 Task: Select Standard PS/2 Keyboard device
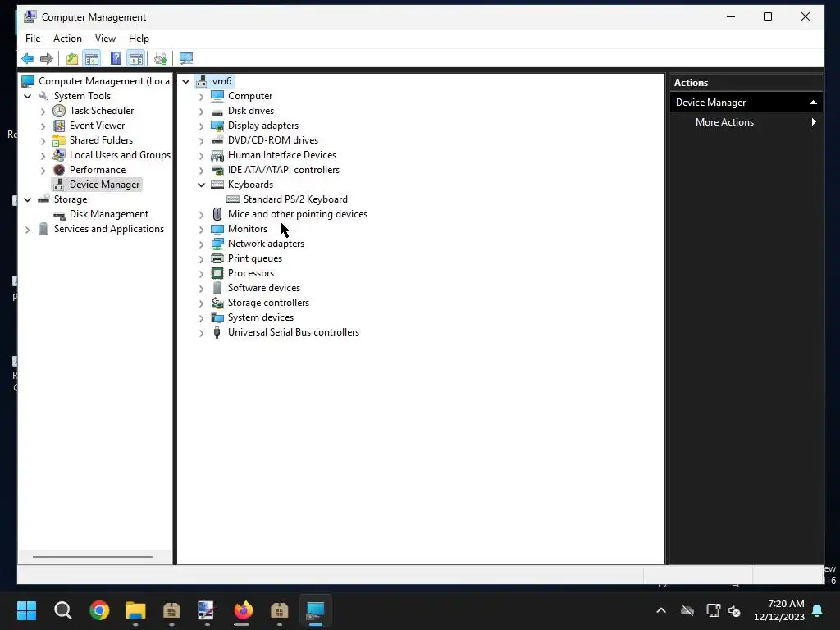[x=295, y=199]
